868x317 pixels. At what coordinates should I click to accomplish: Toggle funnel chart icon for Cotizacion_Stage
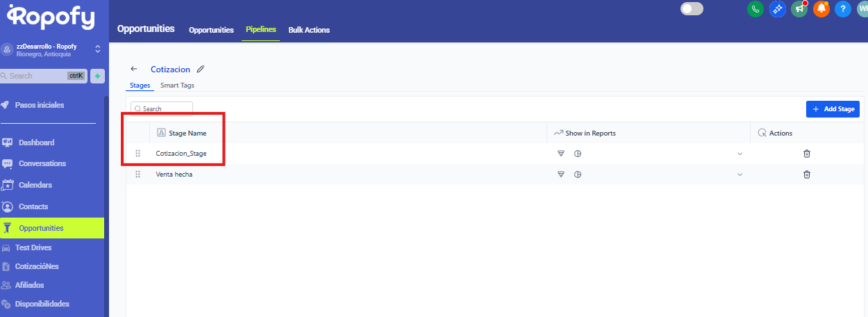[x=561, y=154]
